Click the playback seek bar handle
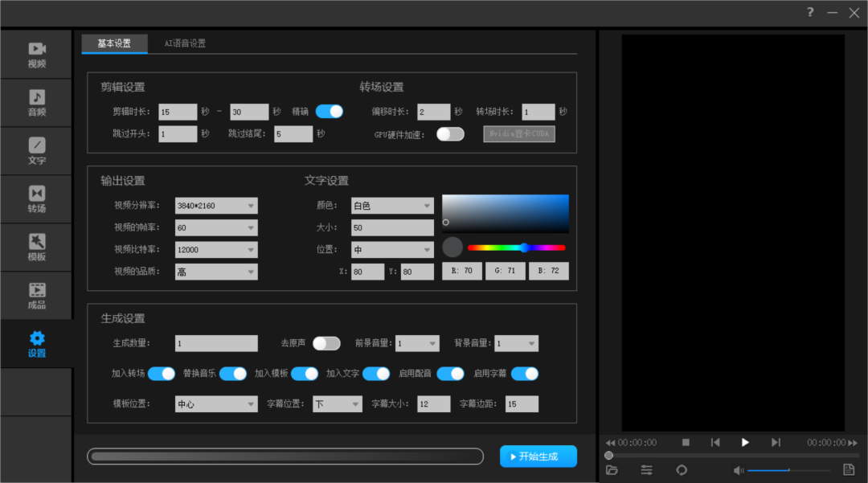868x483 pixels. click(x=609, y=456)
